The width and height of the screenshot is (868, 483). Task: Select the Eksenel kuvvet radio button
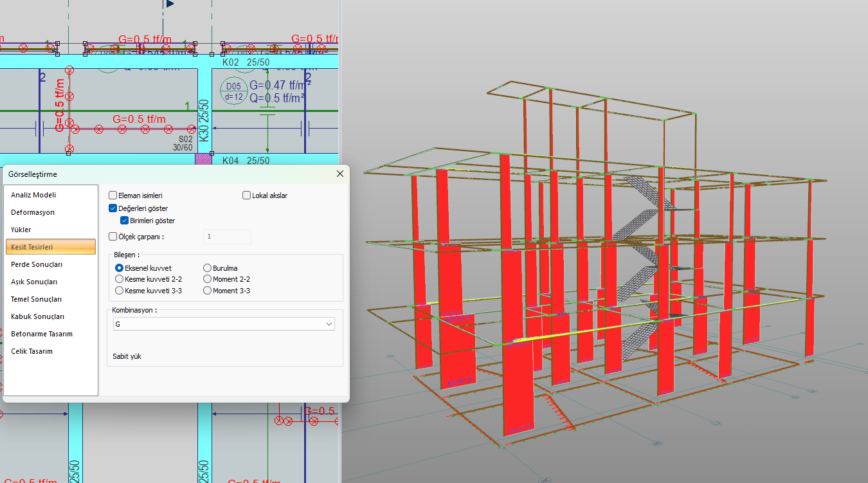[119, 268]
